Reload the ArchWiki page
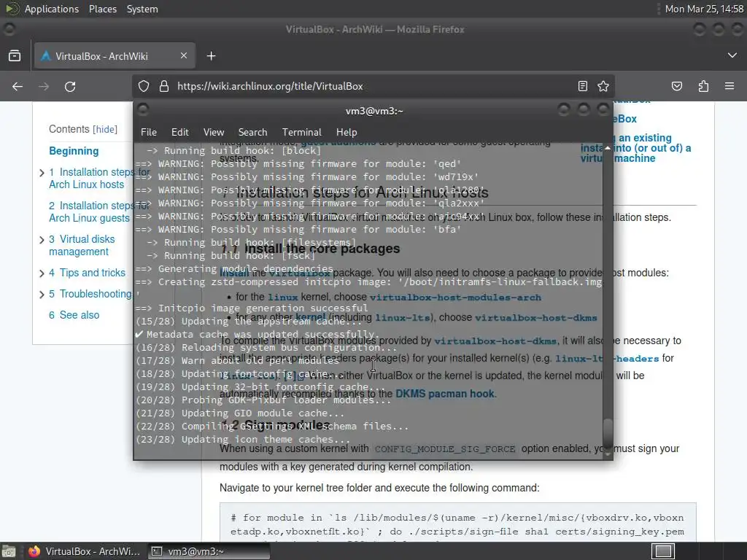This screenshot has width=747, height=560. [x=70, y=86]
